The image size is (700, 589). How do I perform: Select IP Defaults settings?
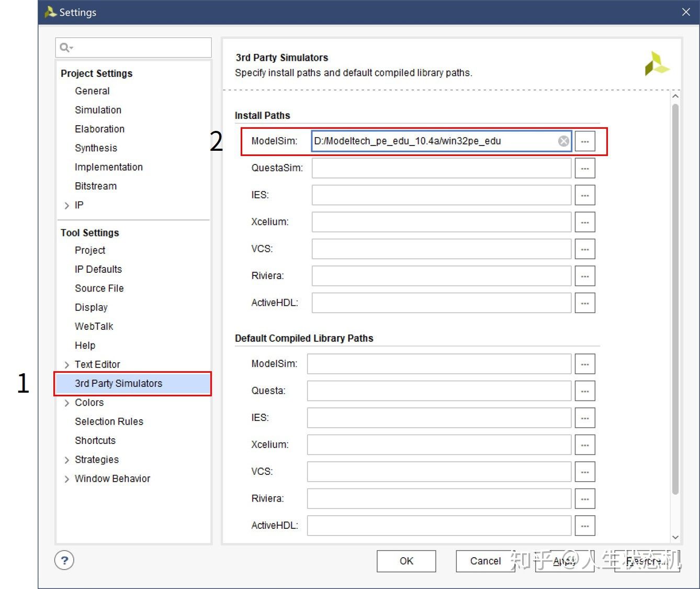tap(98, 269)
